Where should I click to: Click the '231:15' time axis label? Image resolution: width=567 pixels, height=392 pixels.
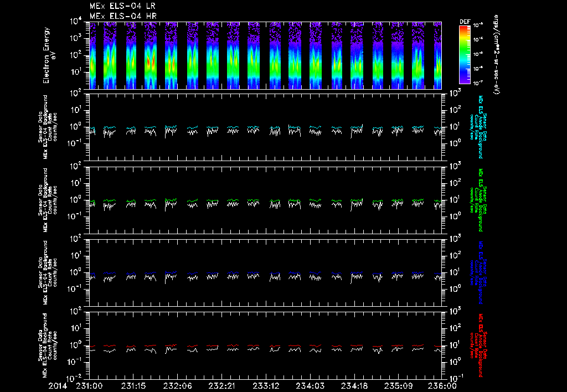(133, 386)
